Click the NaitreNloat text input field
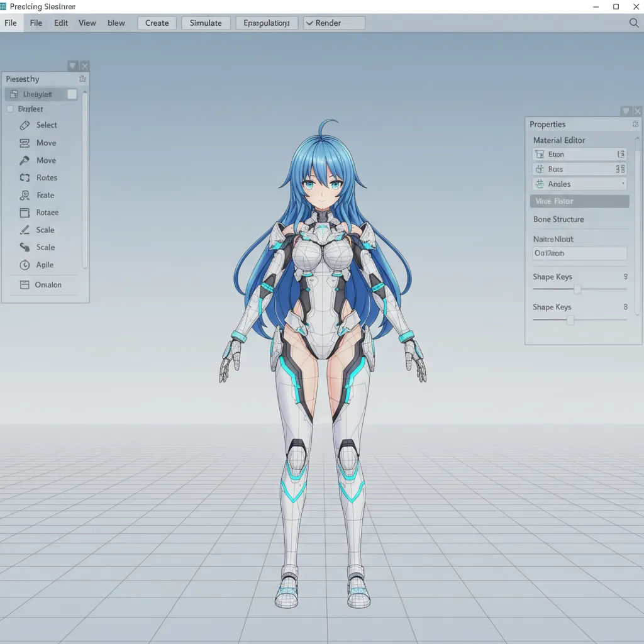Screen dimensions: 644x644 pyautogui.click(x=579, y=253)
